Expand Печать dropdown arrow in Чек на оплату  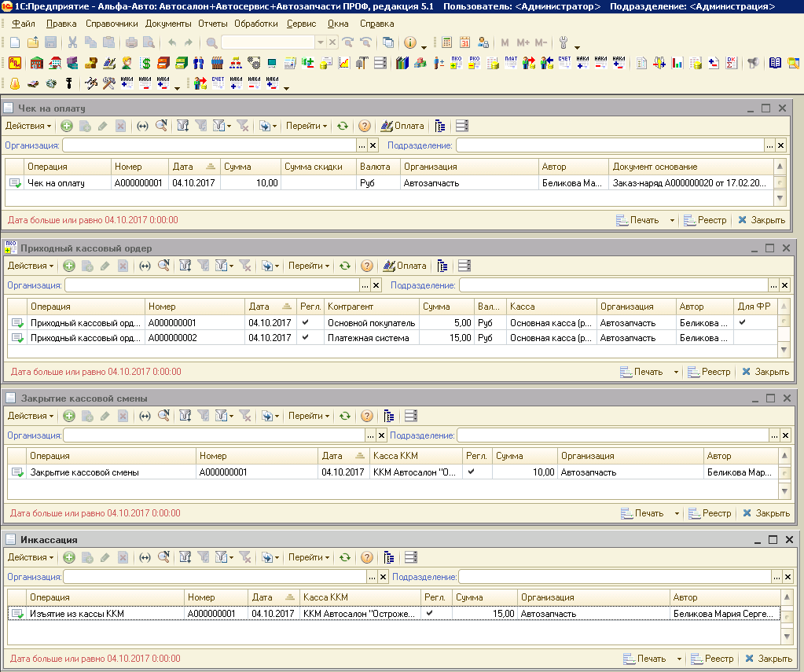point(672,221)
